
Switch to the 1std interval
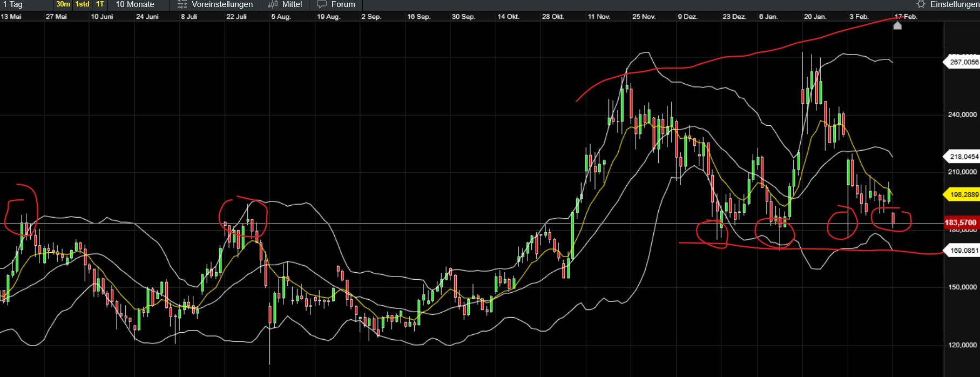tap(82, 4)
